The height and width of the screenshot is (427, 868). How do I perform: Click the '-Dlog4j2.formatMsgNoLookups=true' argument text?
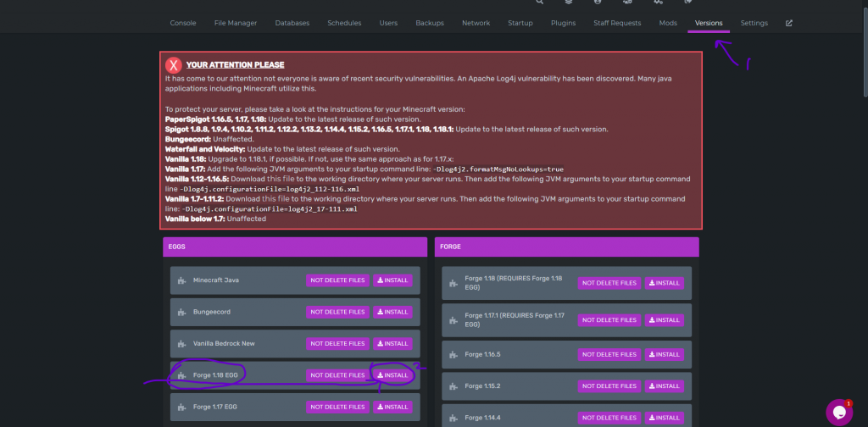[x=498, y=169]
